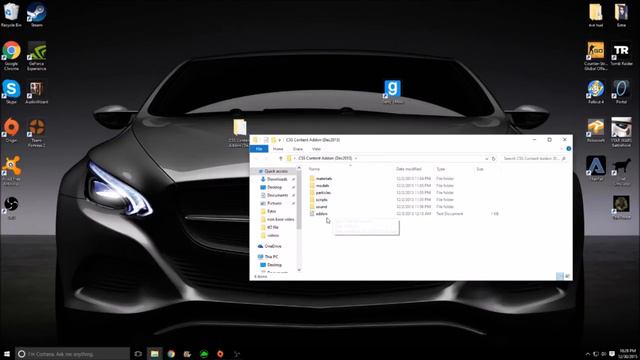
Task: Expand the Explorer ribbon chevron
Action: click(562, 149)
